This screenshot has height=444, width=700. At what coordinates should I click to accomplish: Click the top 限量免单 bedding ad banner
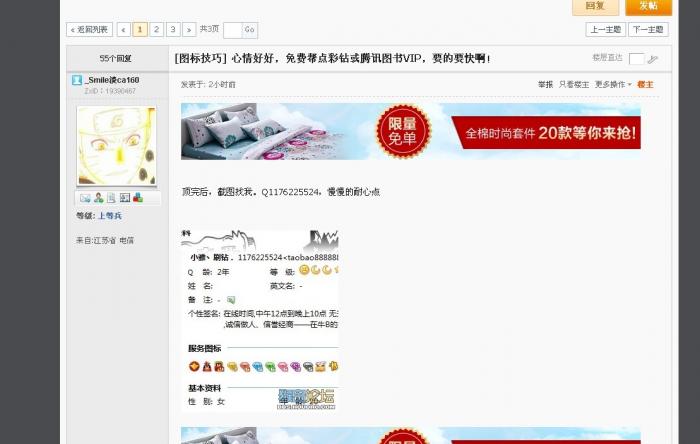[x=411, y=131]
